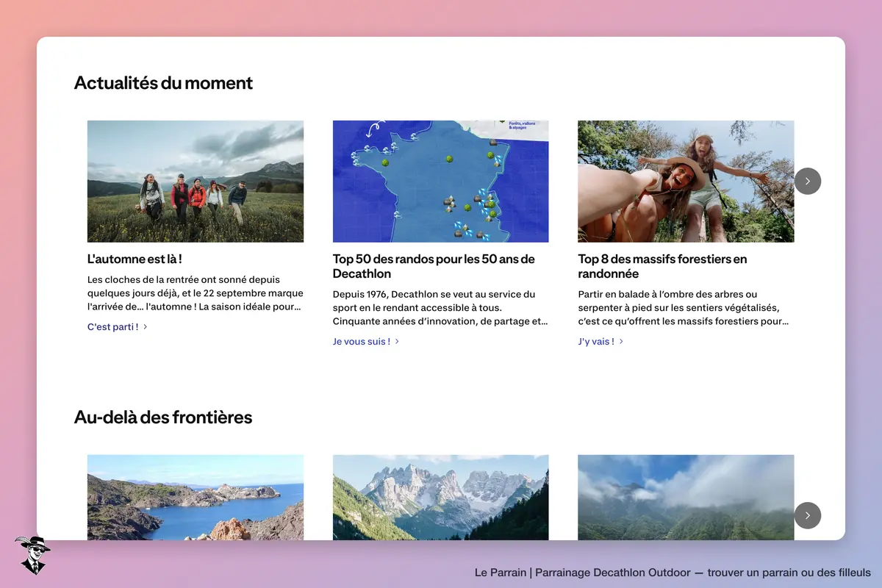Open the article "L'automne est là !"
The height and width of the screenshot is (588, 882).
tap(135, 259)
